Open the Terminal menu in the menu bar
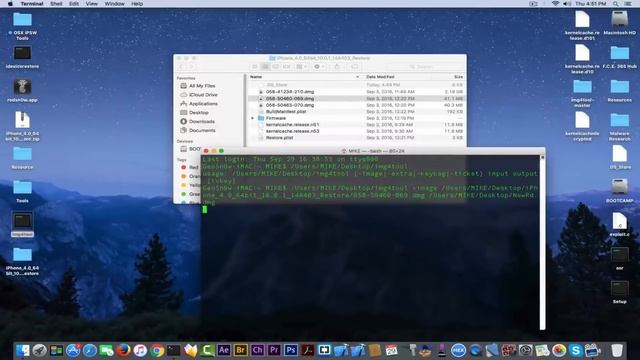This screenshot has width=640, height=360. click(x=32, y=4)
